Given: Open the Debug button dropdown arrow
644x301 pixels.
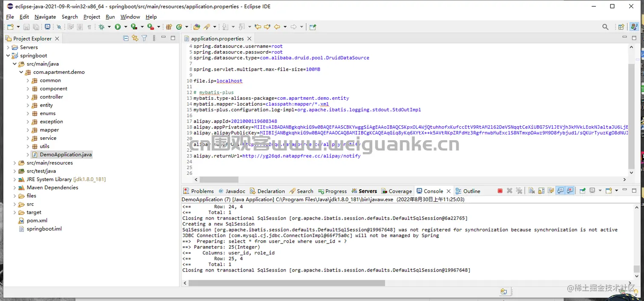Looking at the screenshot, I should [109, 27].
